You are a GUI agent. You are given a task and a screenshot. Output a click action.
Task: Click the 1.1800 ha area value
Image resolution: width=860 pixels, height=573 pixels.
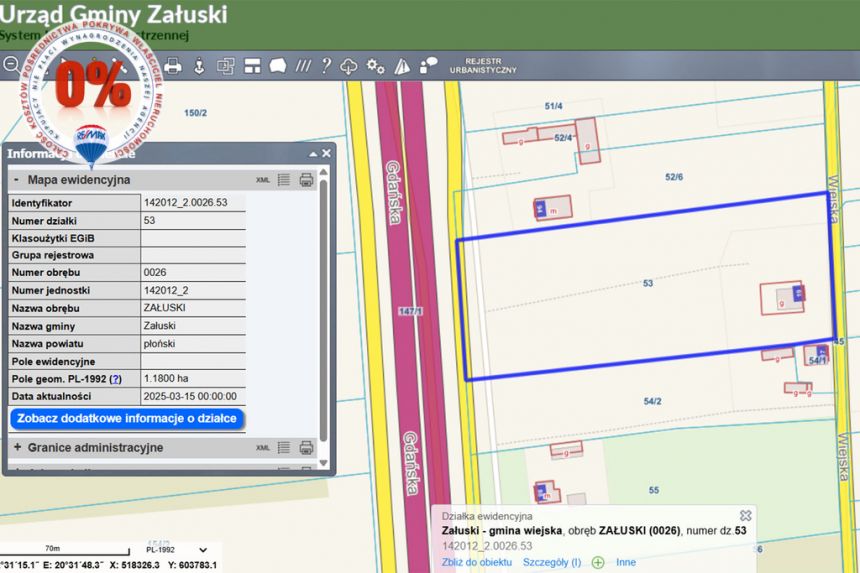point(166,378)
